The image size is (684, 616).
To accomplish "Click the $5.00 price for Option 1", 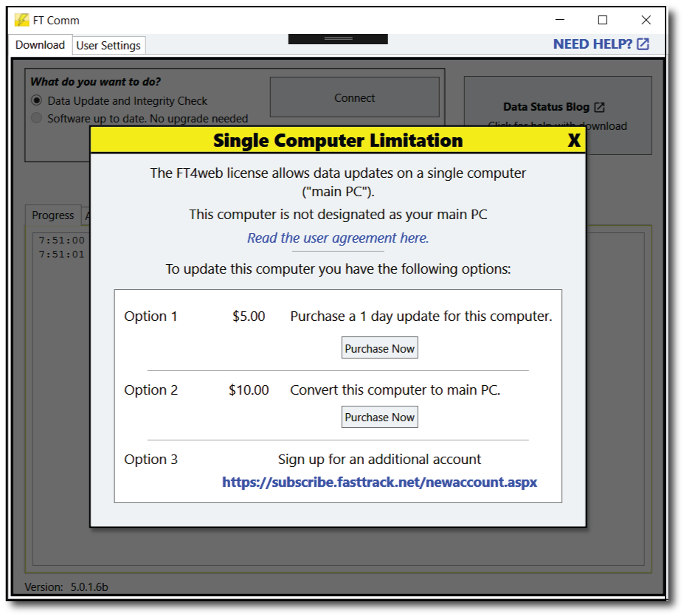I will pos(249,316).
